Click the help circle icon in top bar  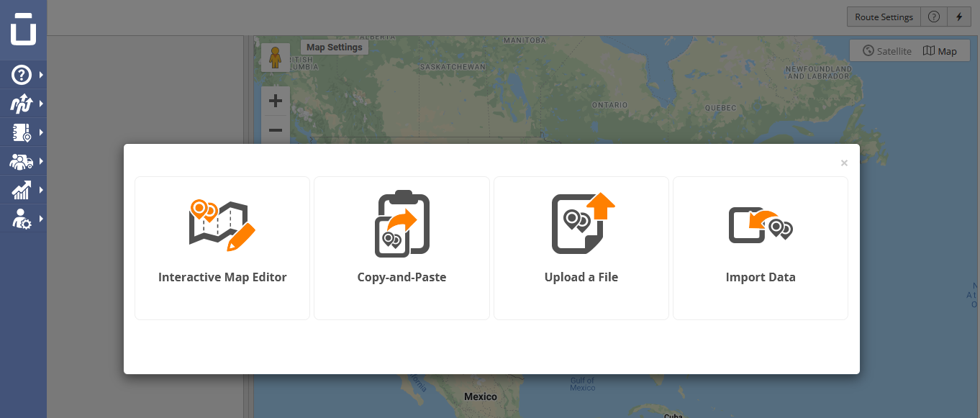933,17
